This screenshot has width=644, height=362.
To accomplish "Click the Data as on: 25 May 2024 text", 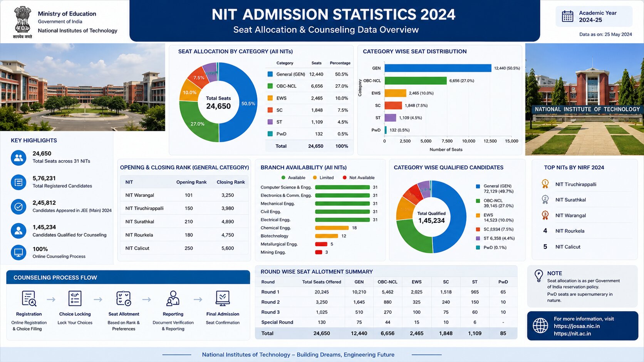I will tap(605, 34).
